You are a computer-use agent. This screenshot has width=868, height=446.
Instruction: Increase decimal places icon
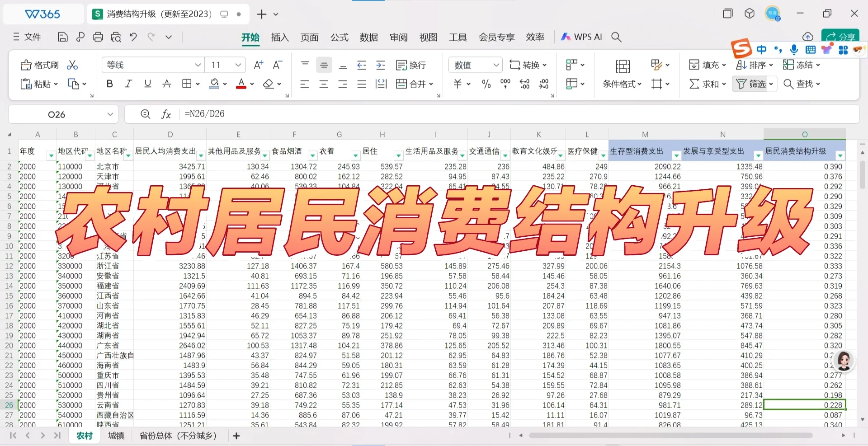click(524, 84)
